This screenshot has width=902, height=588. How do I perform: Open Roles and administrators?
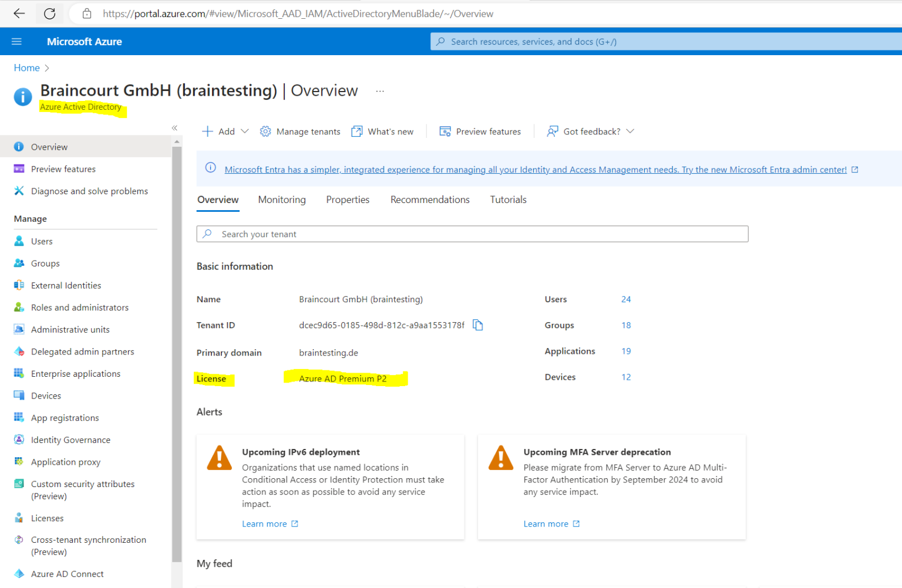80,307
